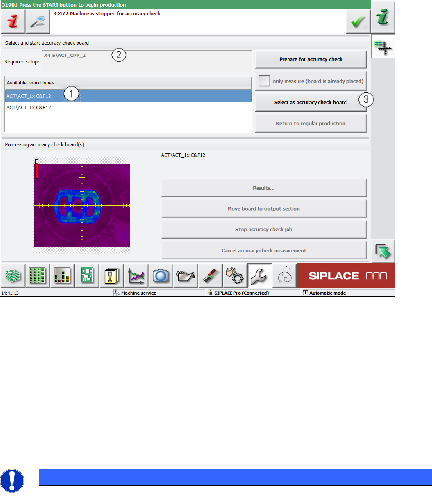The image size is (432, 504).
Task: Open the red info icon in the message bar
Action: [x=13, y=22]
